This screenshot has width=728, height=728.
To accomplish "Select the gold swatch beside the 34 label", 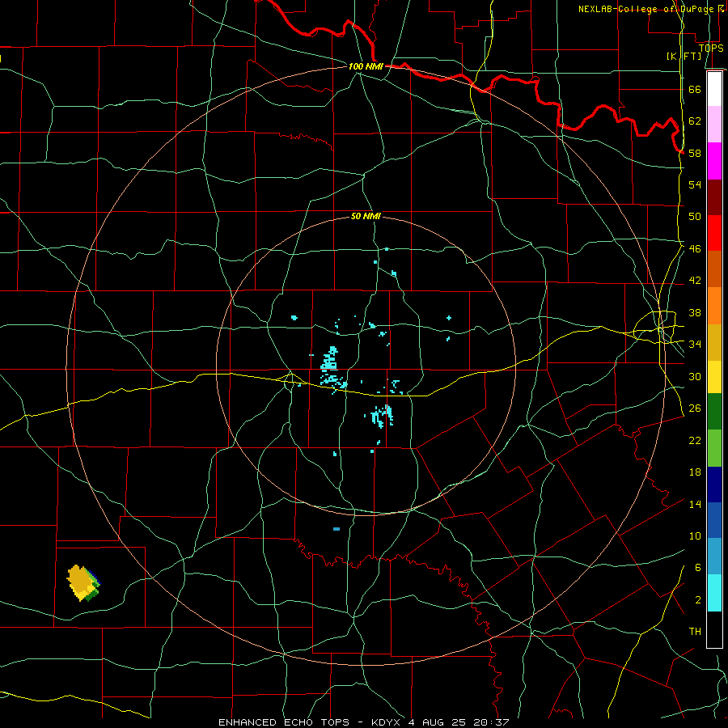I will 714,342.
